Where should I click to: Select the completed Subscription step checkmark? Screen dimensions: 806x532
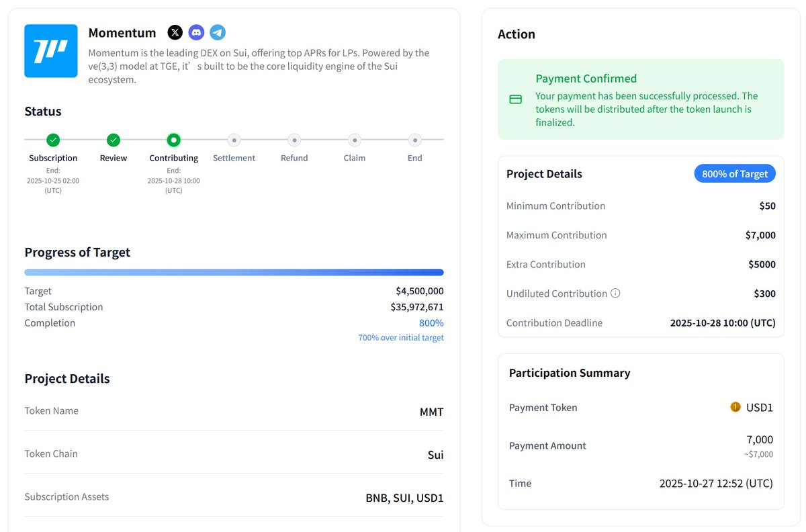click(x=53, y=140)
